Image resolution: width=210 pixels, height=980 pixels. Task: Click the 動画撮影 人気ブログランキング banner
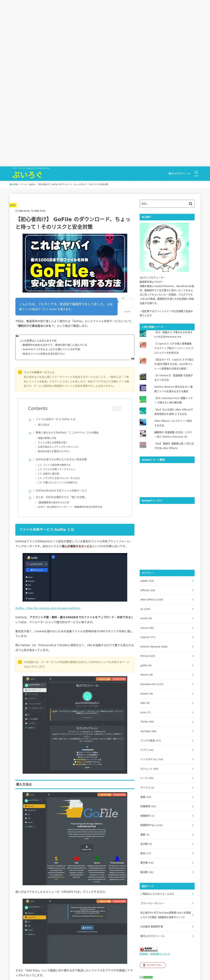pos(149,949)
